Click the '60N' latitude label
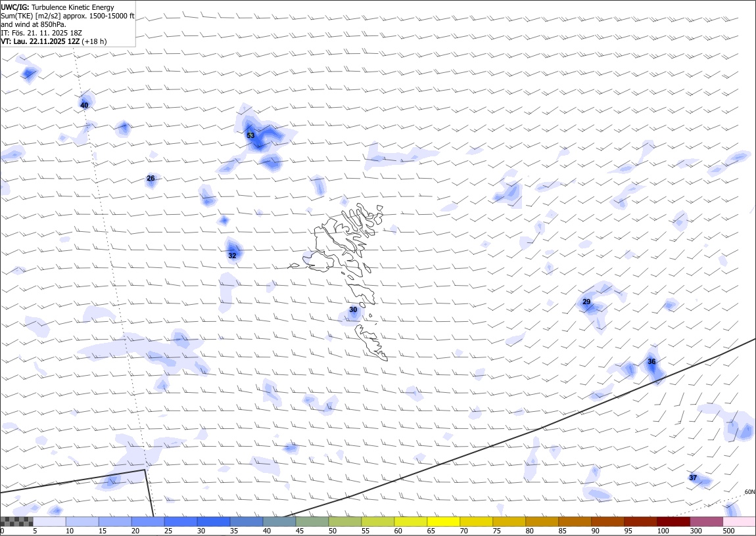 pos(749,492)
